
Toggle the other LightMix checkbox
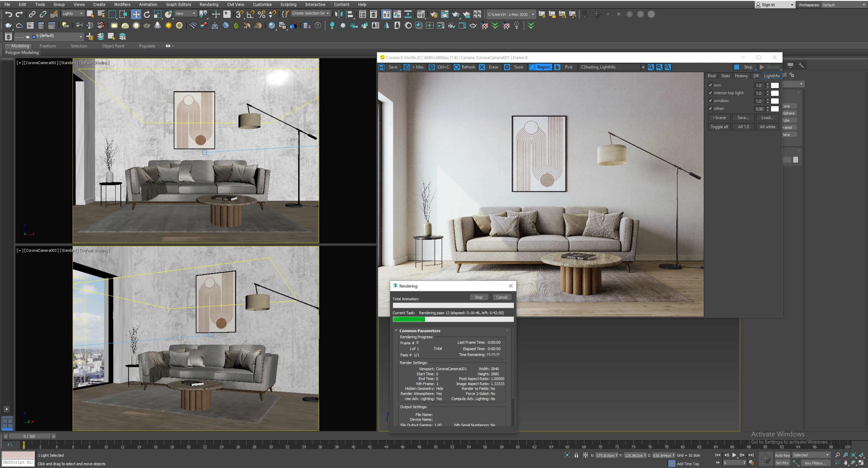(x=710, y=108)
